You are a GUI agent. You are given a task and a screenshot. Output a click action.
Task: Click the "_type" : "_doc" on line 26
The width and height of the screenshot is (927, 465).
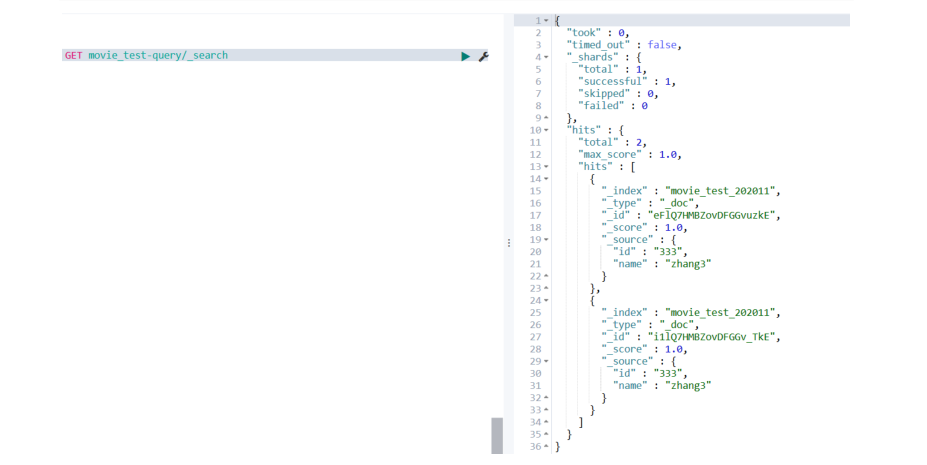click(x=650, y=325)
